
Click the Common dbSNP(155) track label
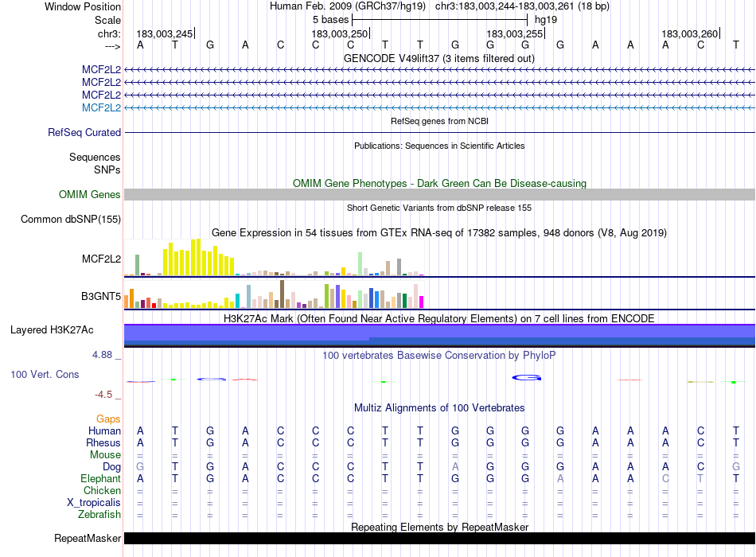71,220
